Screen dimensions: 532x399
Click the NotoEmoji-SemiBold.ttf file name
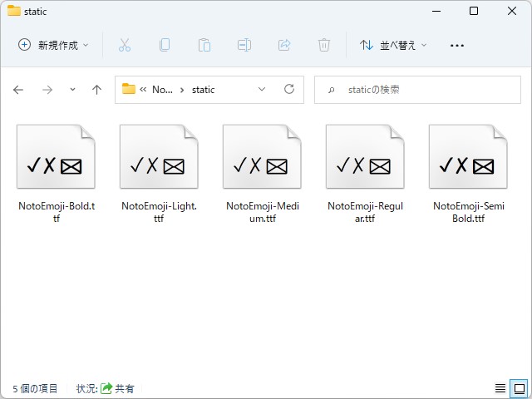coord(469,212)
